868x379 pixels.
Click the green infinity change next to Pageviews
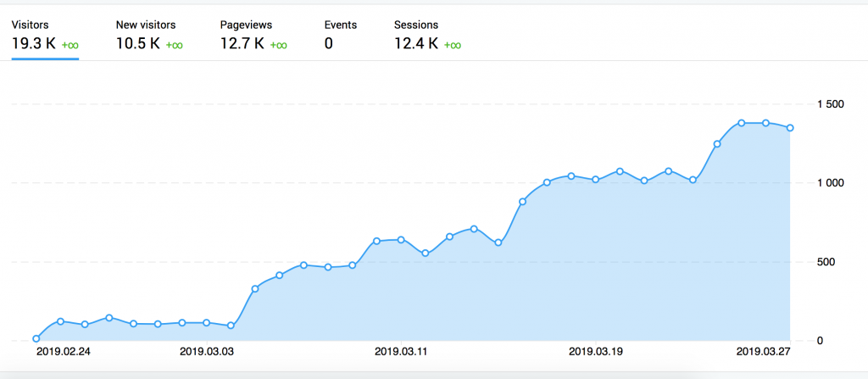pyautogui.click(x=278, y=45)
